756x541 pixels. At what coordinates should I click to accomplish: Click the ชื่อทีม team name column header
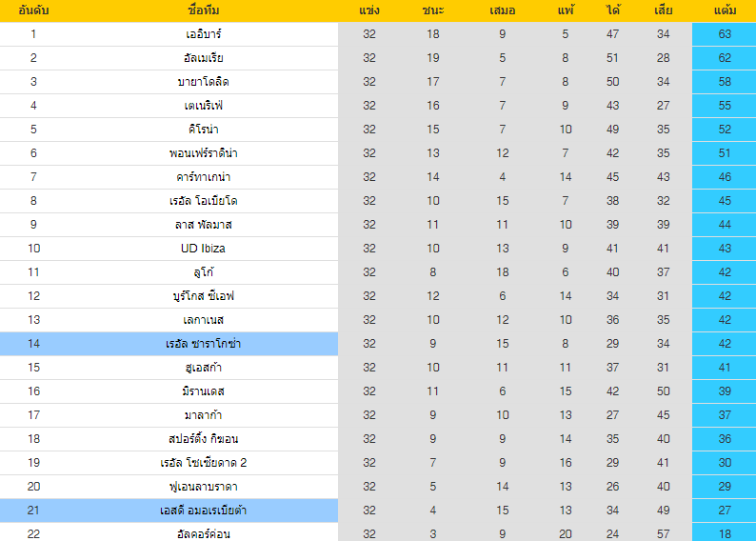coord(203,10)
